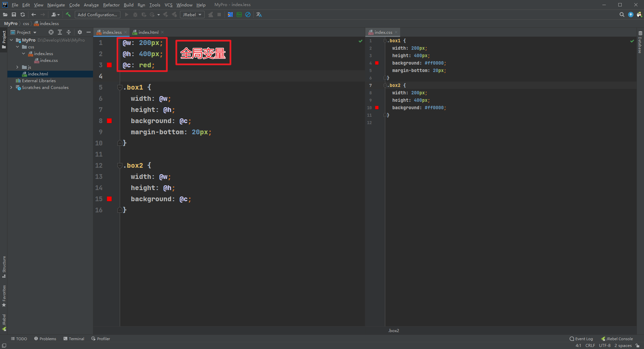Click the Add Configuration button
The width and height of the screenshot is (644, 349).
pos(97,15)
